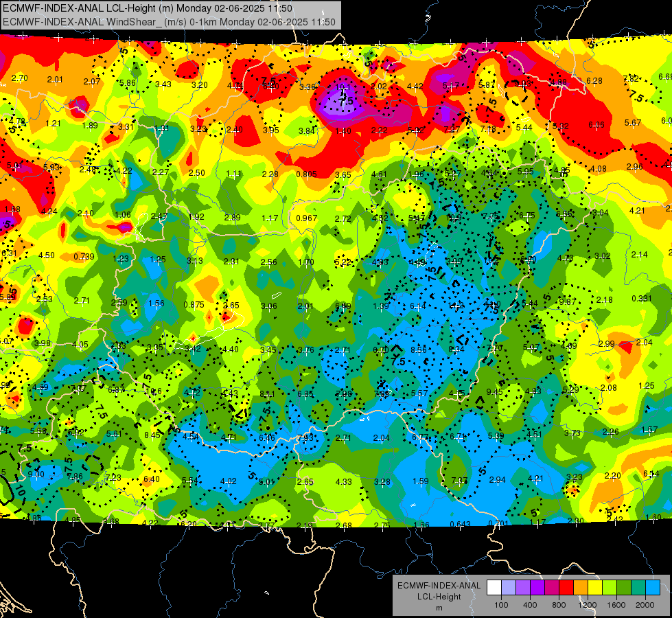Click the legend text "LCL-Height"
672x618 pixels.
click(x=439, y=597)
